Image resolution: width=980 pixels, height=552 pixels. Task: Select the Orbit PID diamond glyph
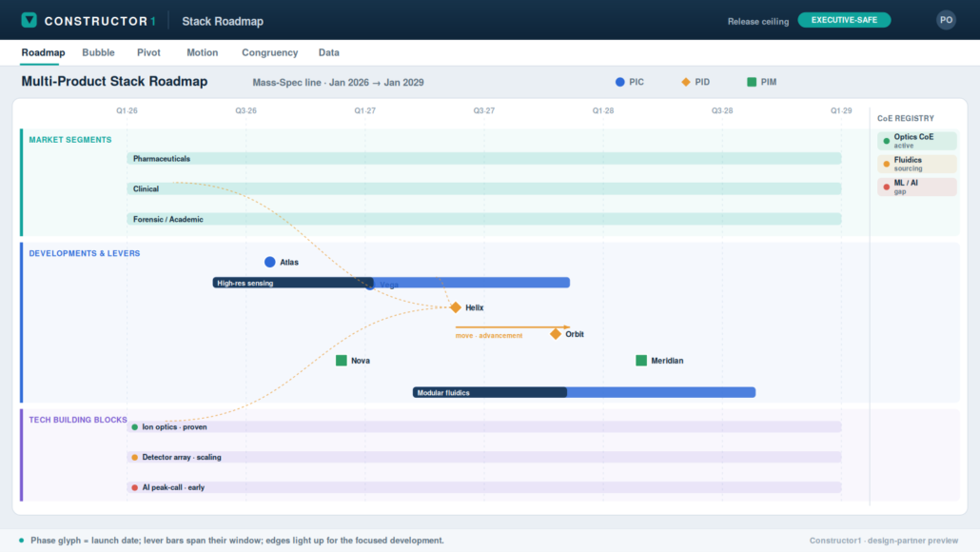pyautogui.click(x=556, y=334)
